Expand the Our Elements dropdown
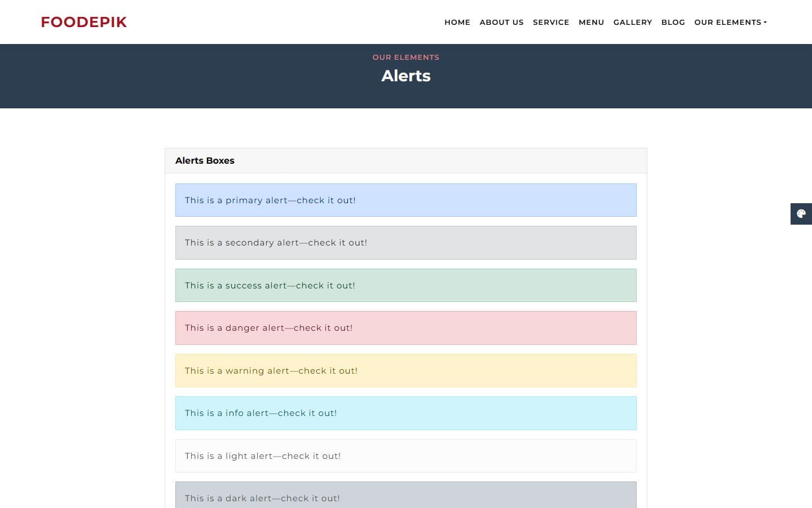The image size is (812, 508). click(730, 22)
